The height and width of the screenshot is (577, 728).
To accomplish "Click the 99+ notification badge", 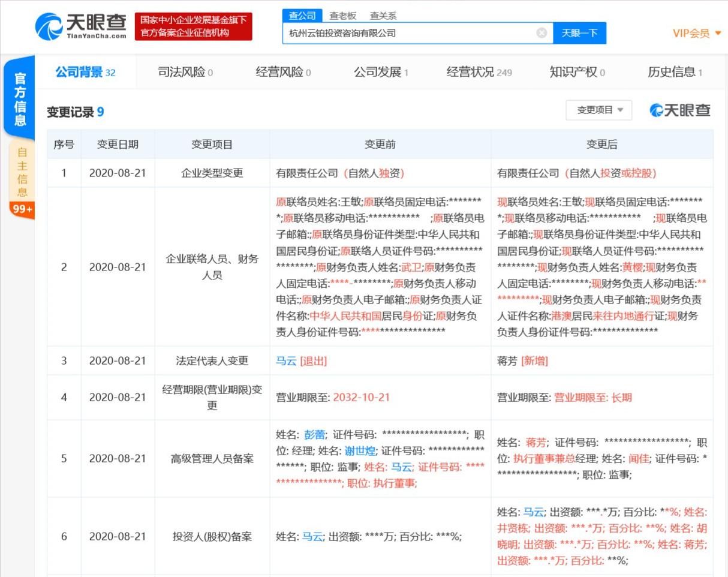I will 22,209.
